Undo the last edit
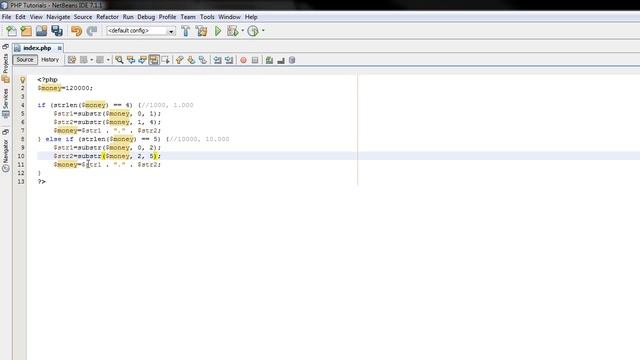 [x=76, y=31]
